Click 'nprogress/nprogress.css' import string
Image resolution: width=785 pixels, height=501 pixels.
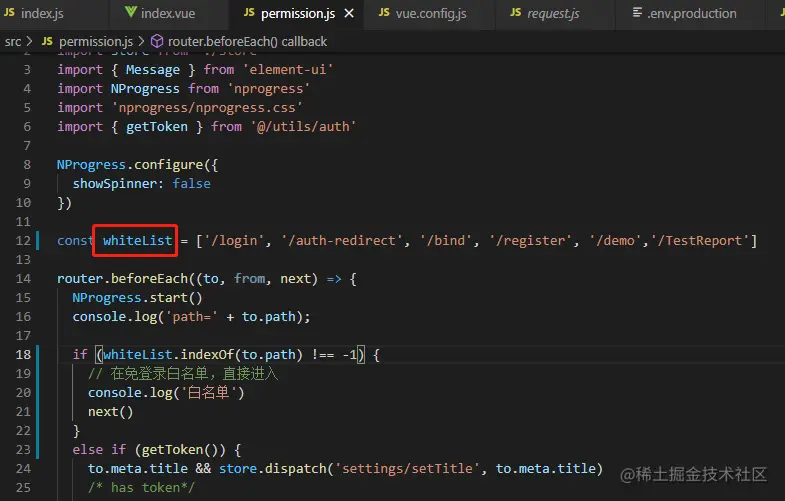click(207, 108)
